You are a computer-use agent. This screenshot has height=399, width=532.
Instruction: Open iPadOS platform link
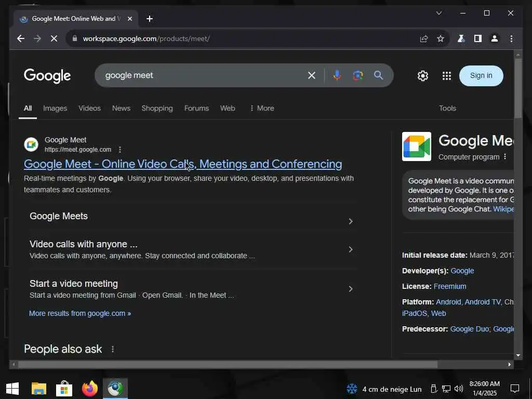pyautogui.click(x=415, y=313)
